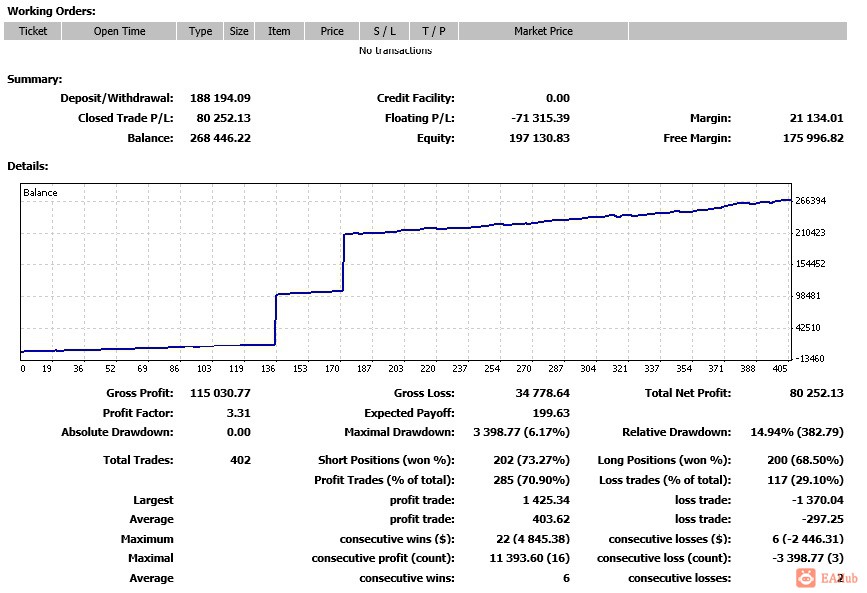Click the chart axis label 266394
Viewport: 867px width, 593px height.
point(810,201)
